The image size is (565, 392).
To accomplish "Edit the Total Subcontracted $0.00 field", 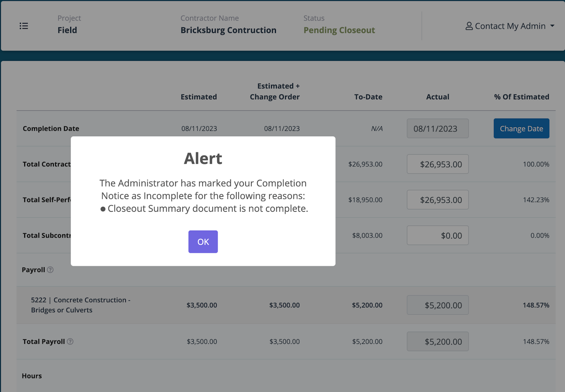I will (437, 235).
